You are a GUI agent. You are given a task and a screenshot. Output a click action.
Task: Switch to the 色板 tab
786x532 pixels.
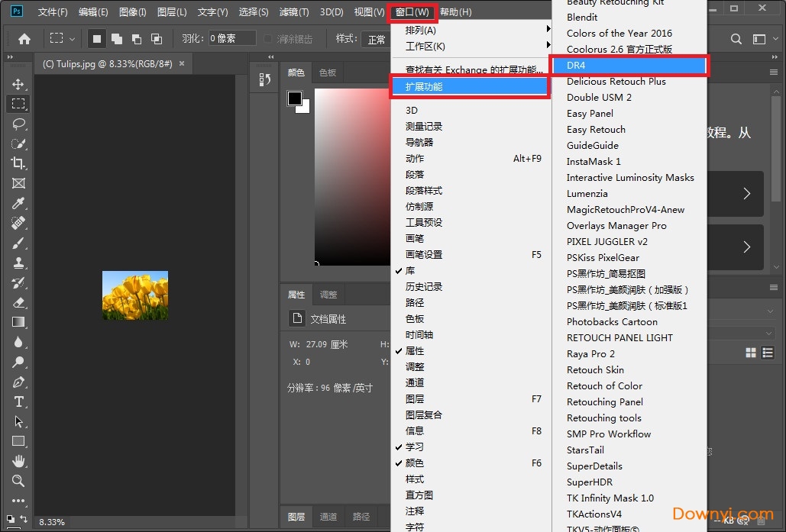point(328,73)
